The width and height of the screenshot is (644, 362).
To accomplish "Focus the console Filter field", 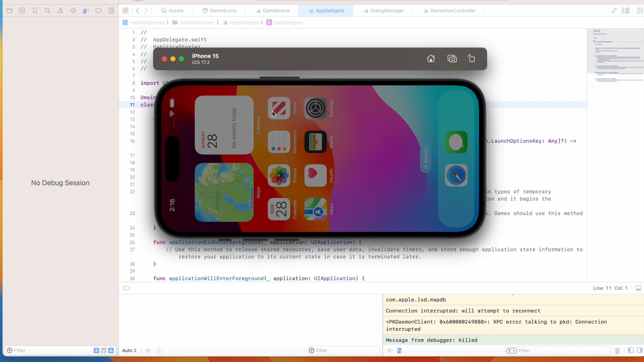I will (x=557, y=350).
